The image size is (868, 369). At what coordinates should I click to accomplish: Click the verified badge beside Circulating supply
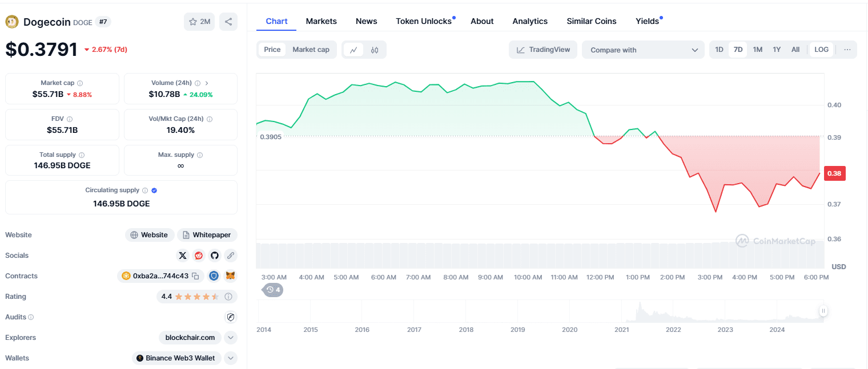(154, 190)
